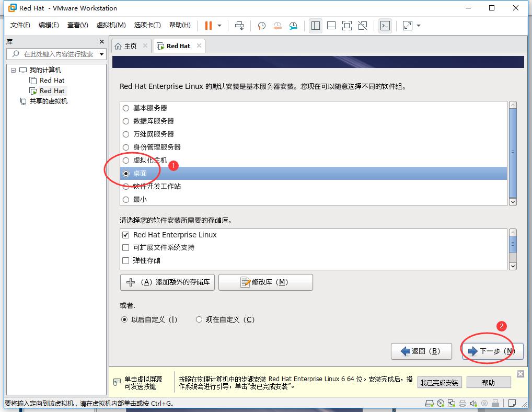Select the 万维网服务器 radio option
532x412 pixels.
126,134
